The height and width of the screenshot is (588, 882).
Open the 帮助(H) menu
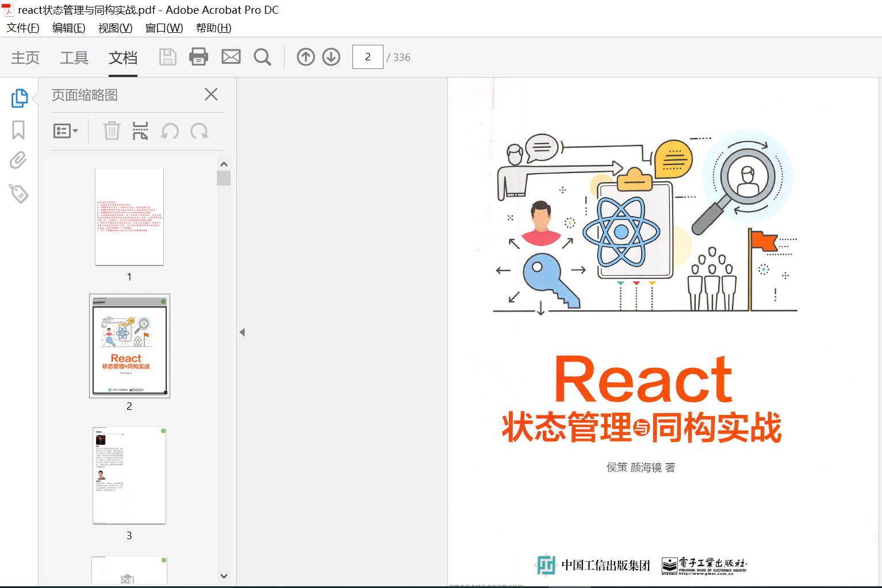[x=214, y=28]
